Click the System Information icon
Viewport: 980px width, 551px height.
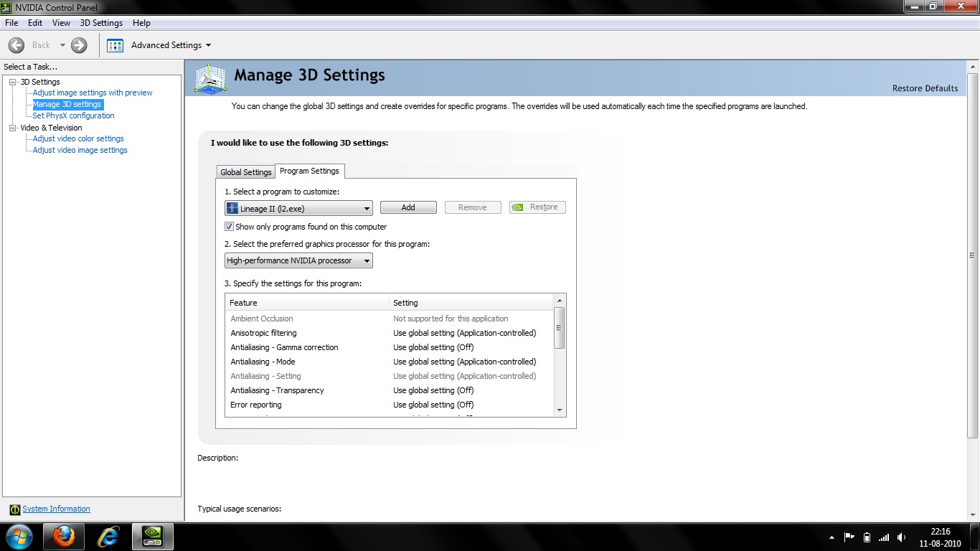coord(14,509)
